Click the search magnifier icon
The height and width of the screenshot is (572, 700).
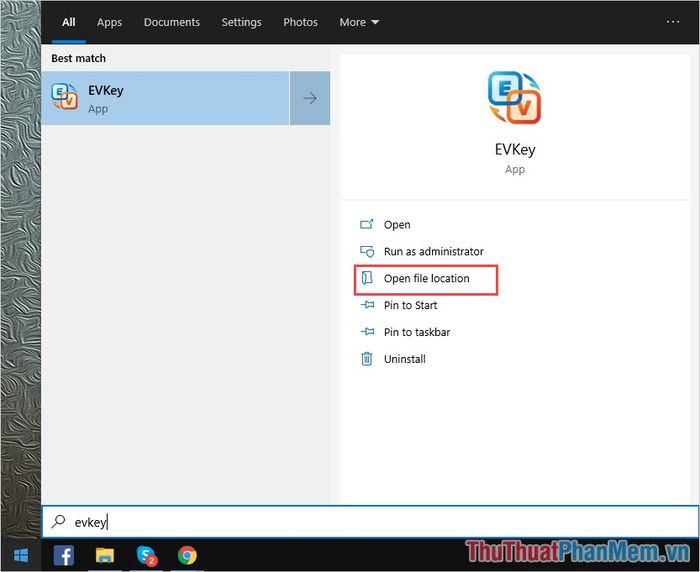click(x=59, y=522)
